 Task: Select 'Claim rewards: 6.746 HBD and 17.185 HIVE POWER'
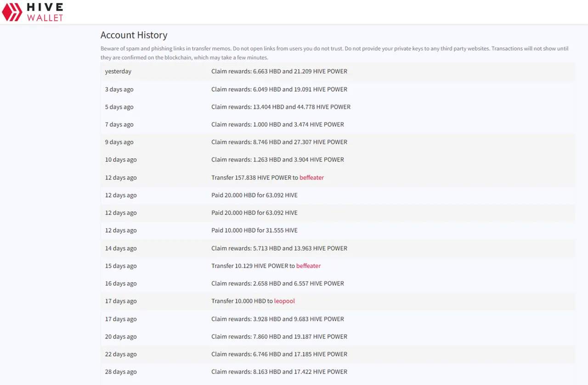pyautogui.click(x=279, y=354)
